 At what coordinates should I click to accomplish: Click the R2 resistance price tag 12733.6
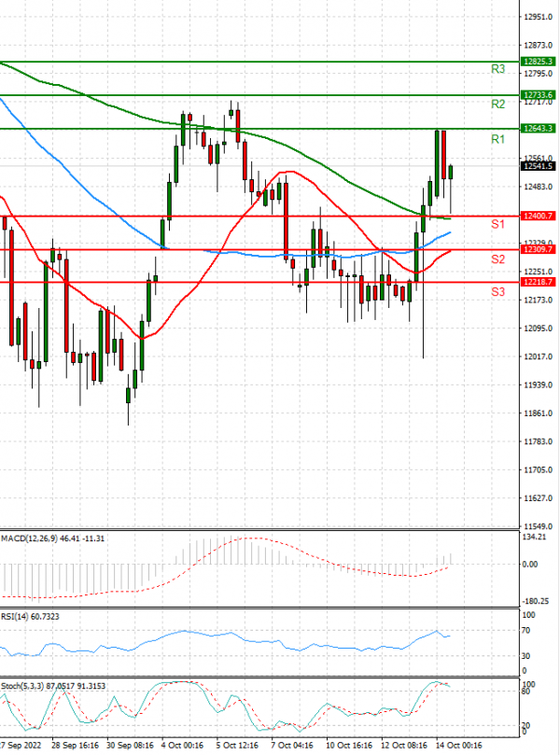(x=538, y=95)
